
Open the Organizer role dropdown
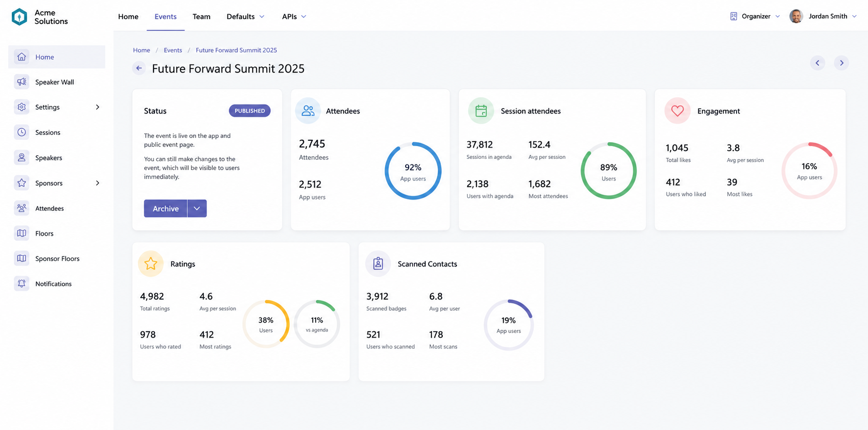tap(755, 16)
